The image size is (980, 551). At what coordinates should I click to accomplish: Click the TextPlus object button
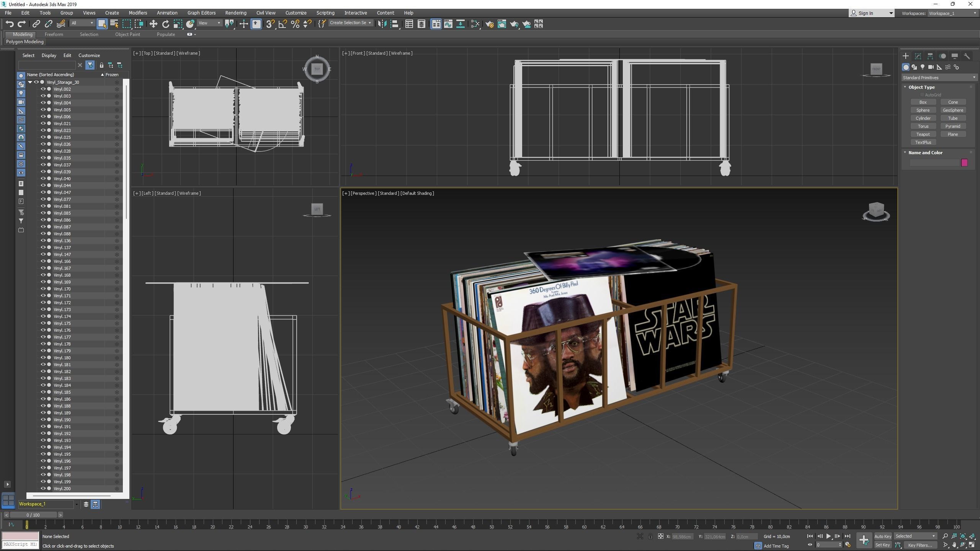coord(923,142)
